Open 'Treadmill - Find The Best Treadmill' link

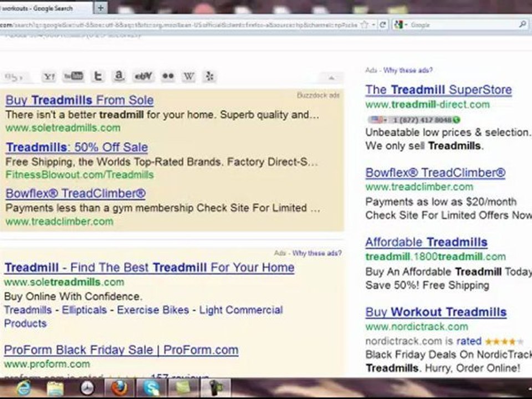(x=149, y=267)
